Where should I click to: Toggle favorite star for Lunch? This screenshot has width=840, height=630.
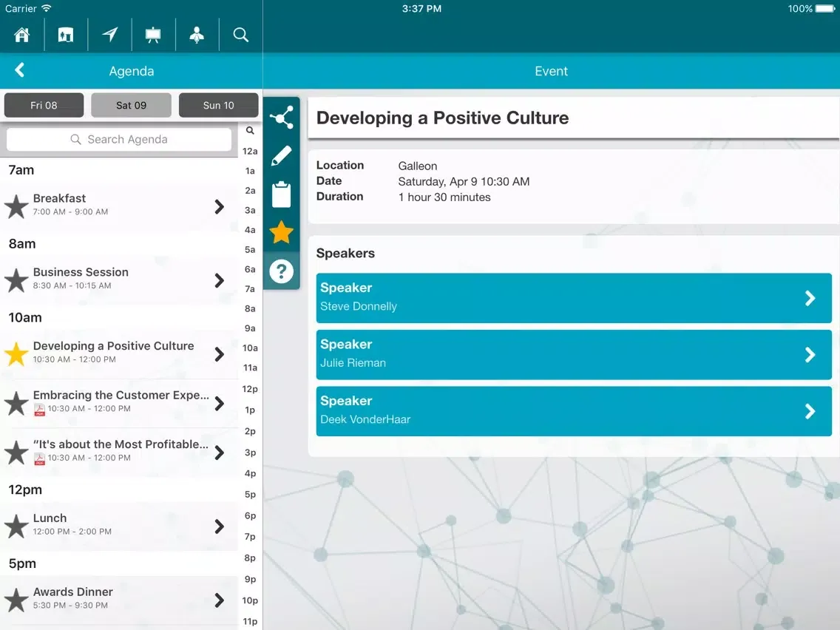pyautogui.click(x=16, y=526)
